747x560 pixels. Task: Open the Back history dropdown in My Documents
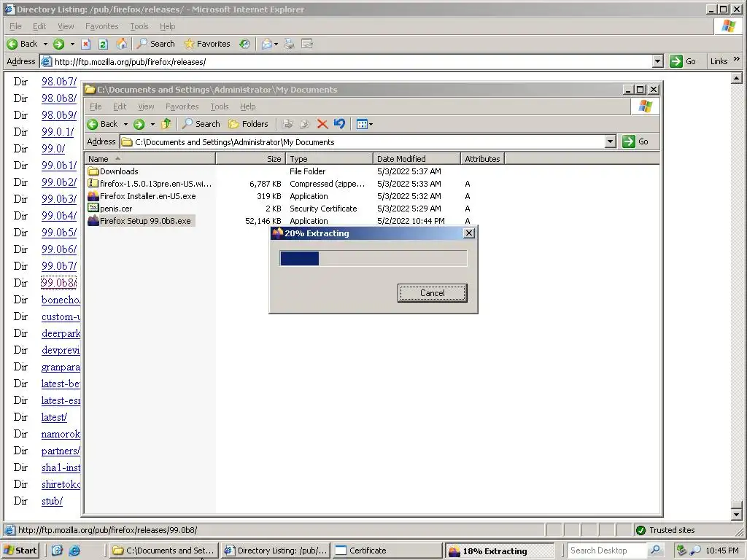click(125, 124)
